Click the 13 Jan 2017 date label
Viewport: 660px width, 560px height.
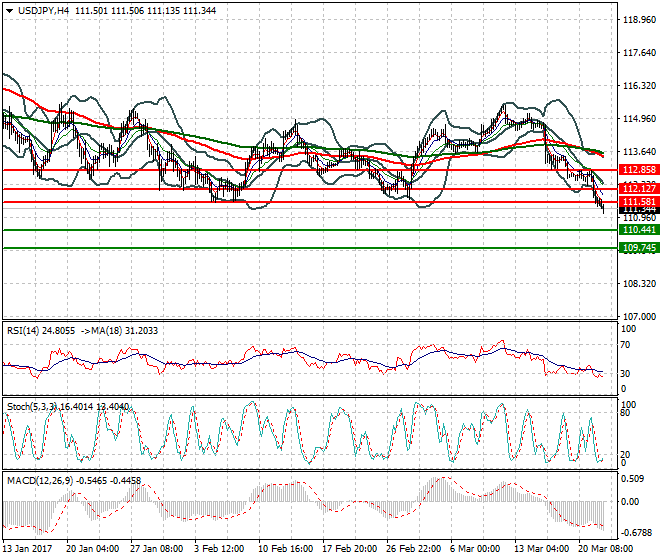(x=29, y=549)
